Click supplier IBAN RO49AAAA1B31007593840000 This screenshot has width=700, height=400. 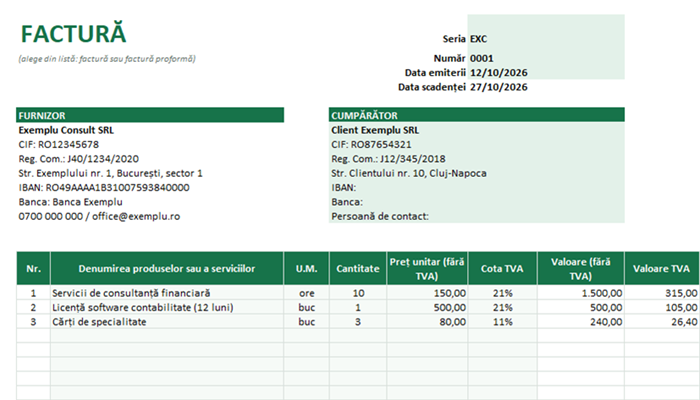click(x=104, y=187)
